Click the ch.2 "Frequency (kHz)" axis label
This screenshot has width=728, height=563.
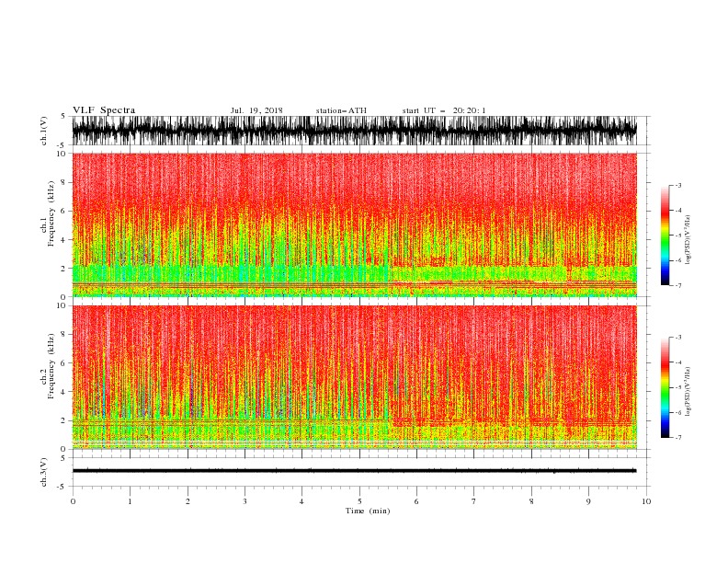[51, 366]
